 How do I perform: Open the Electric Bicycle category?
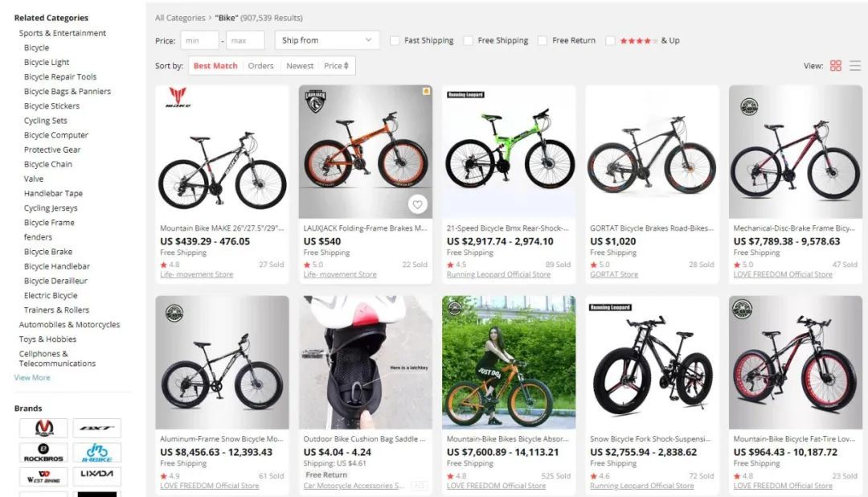pos(51,295)
